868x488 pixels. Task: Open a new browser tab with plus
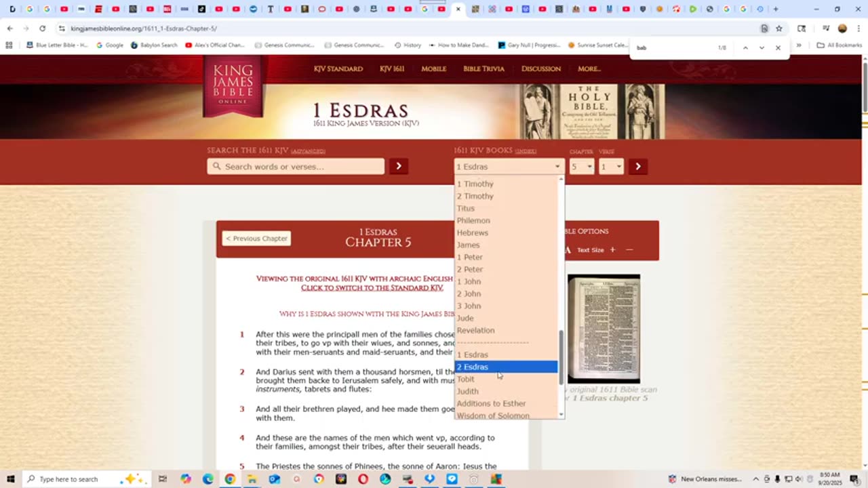(x=776, y=9)
